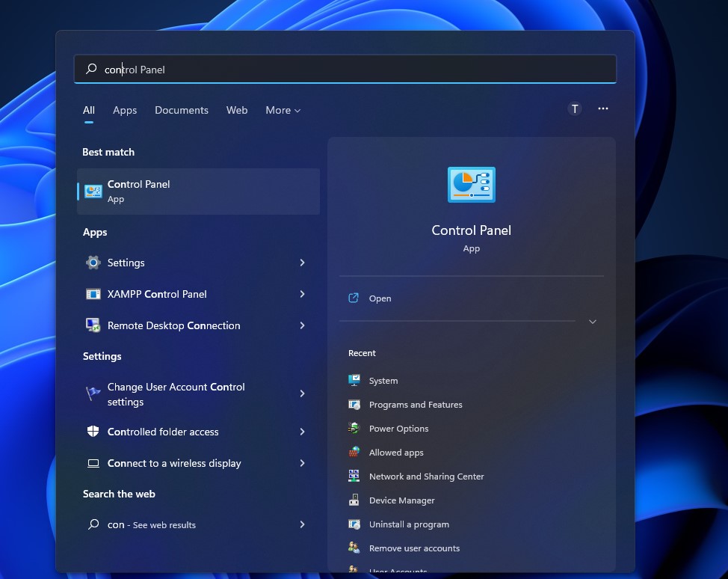Click the Open external-link icon
Screen dimensions: 728x579
coord(354,298)
